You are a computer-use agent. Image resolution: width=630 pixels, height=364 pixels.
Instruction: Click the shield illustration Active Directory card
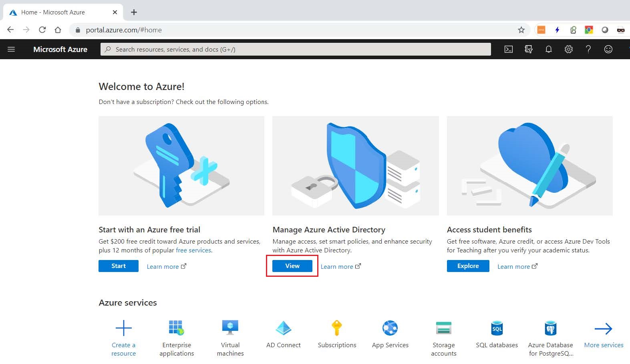coord(356,166)
